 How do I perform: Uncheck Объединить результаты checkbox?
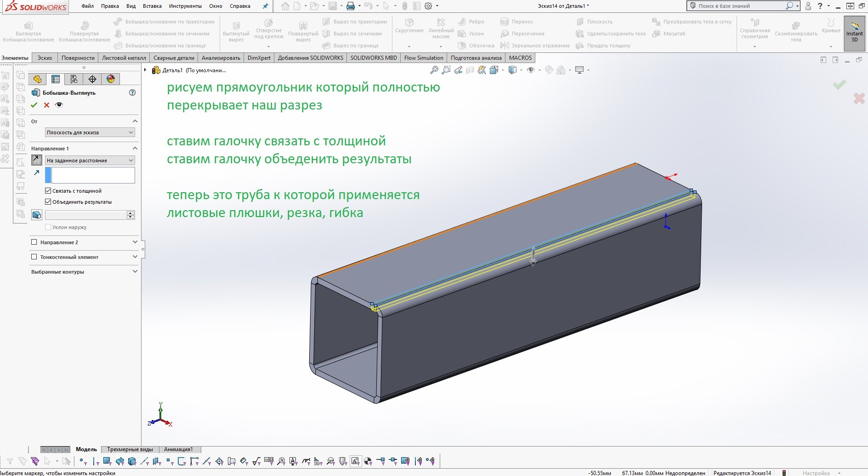[48, 201]
